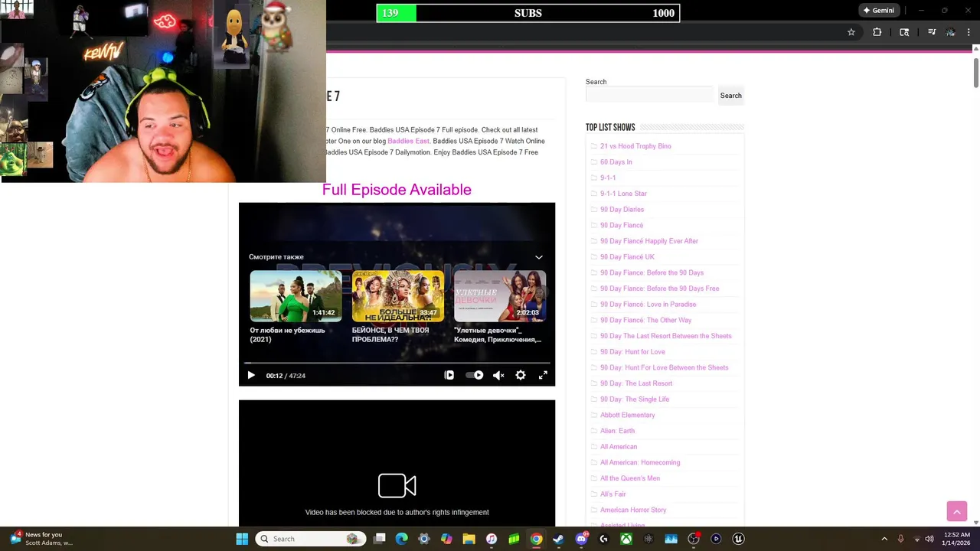Open "90 Day Fiancé: The Other Way"

(x=645, y=320)
